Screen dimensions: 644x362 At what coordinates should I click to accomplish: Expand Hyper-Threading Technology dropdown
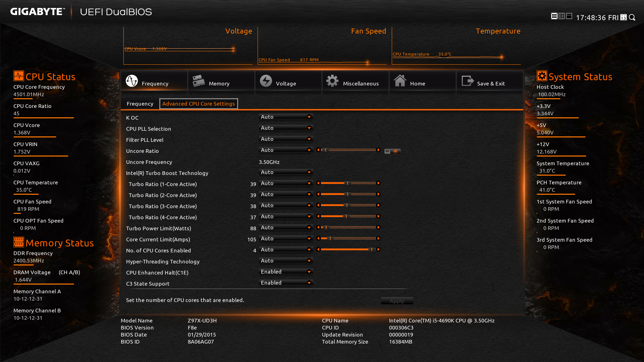click(x=286, y=260)
